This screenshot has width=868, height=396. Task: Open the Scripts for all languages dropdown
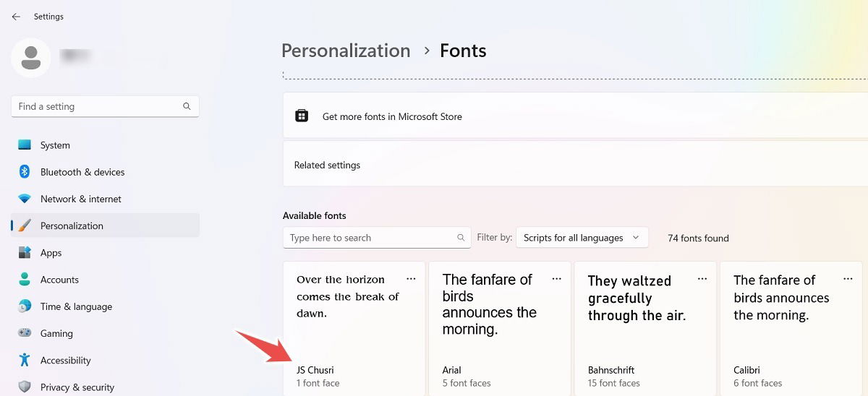click(582, 238)
